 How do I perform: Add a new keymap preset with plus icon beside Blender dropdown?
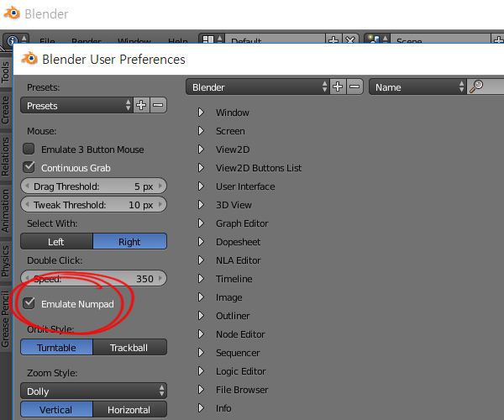tap(338, 87)
